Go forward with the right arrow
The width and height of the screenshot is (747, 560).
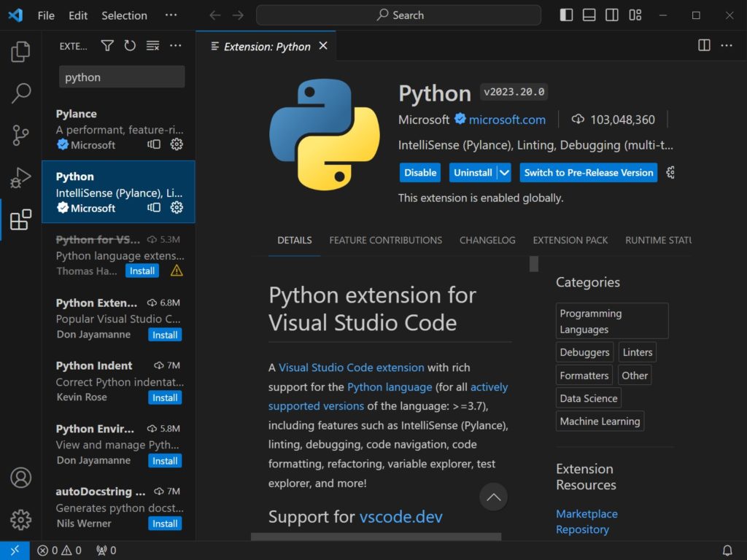(238, 15)
